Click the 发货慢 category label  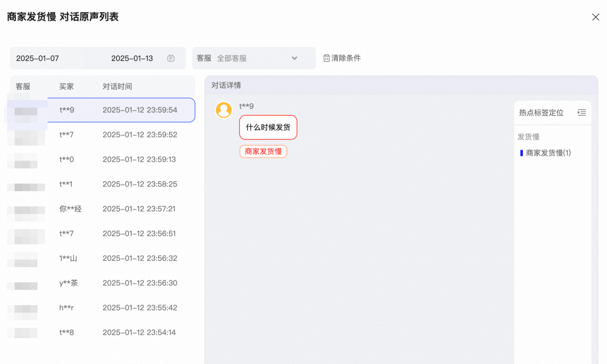[x=528, y=137]
